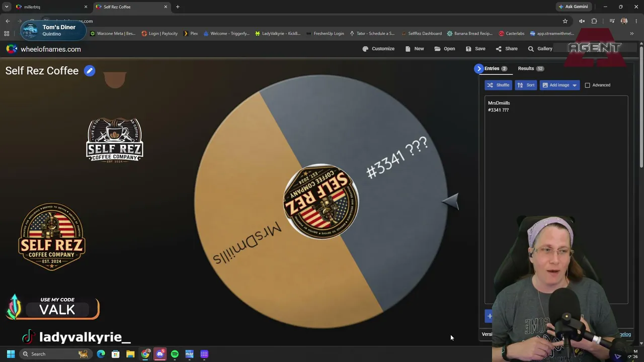Open the FreshenUp Login bookmark
The height and width of the screenshot is (362, 644).
325,34
